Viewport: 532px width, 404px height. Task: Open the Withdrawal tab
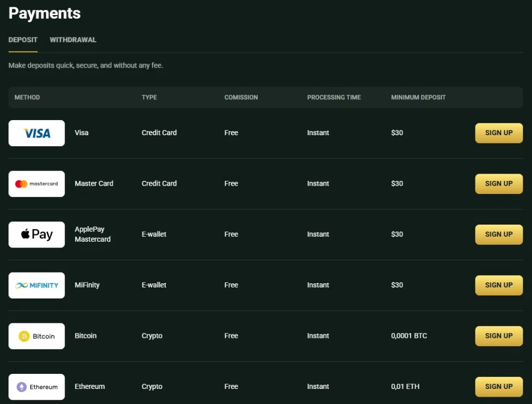[x=73, y=40]
